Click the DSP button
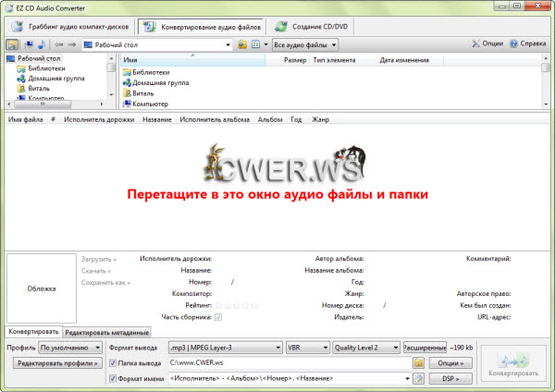 pos(449,378)
